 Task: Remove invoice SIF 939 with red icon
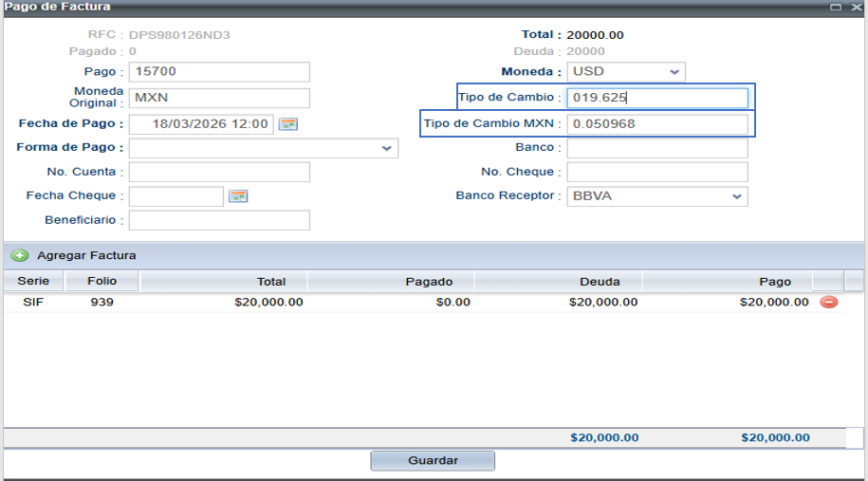tap(828, 302)
